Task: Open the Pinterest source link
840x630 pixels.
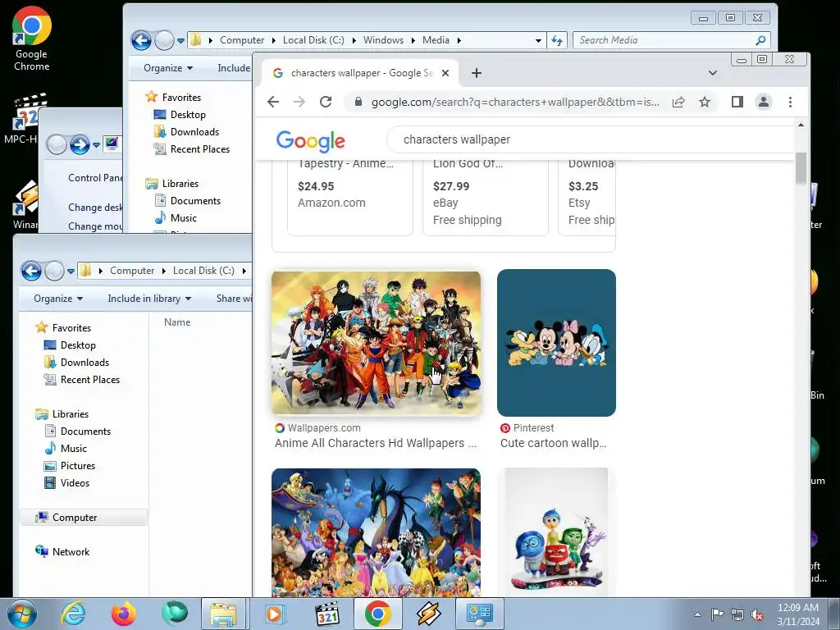Action: (x=527, y=428)
